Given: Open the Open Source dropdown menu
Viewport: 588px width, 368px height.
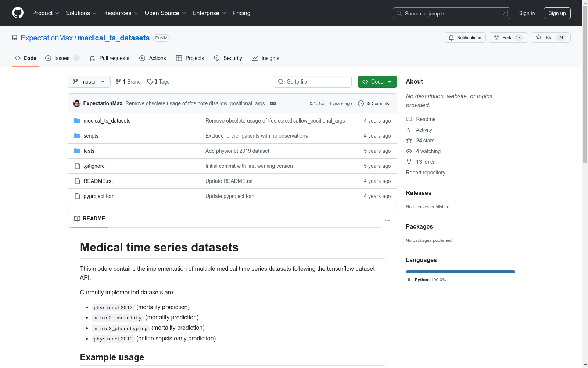Looking at the screenshot, I should [x=165, y=13].
